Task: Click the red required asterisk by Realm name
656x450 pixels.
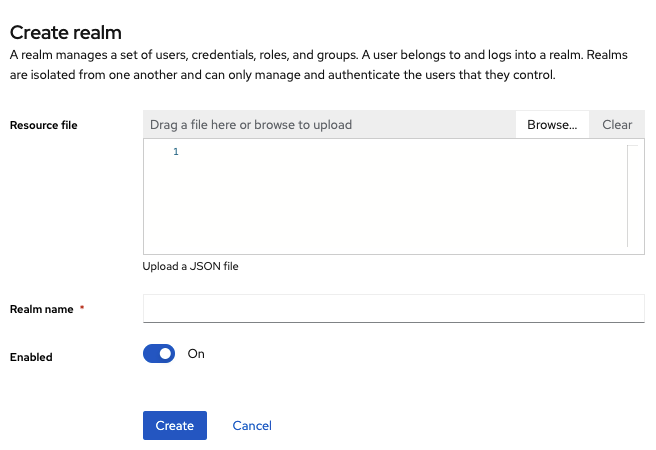Action: click(x=82, y=309)
